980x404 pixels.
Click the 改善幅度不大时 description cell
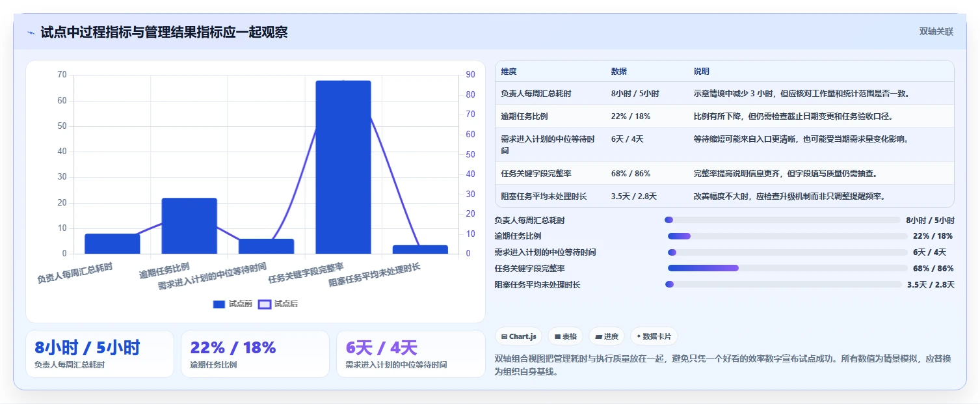pyautogui.click(x=790, y=196)
